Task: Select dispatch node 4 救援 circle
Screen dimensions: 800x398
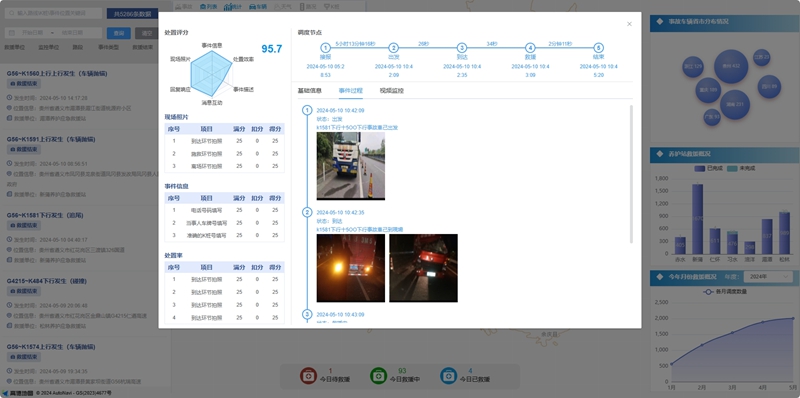Action: pos(531,48)
